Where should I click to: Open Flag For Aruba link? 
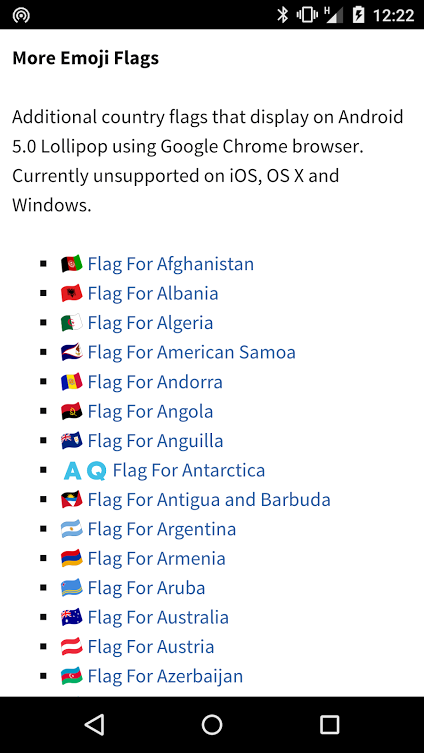pyautogui.click(x=146, y=588)
